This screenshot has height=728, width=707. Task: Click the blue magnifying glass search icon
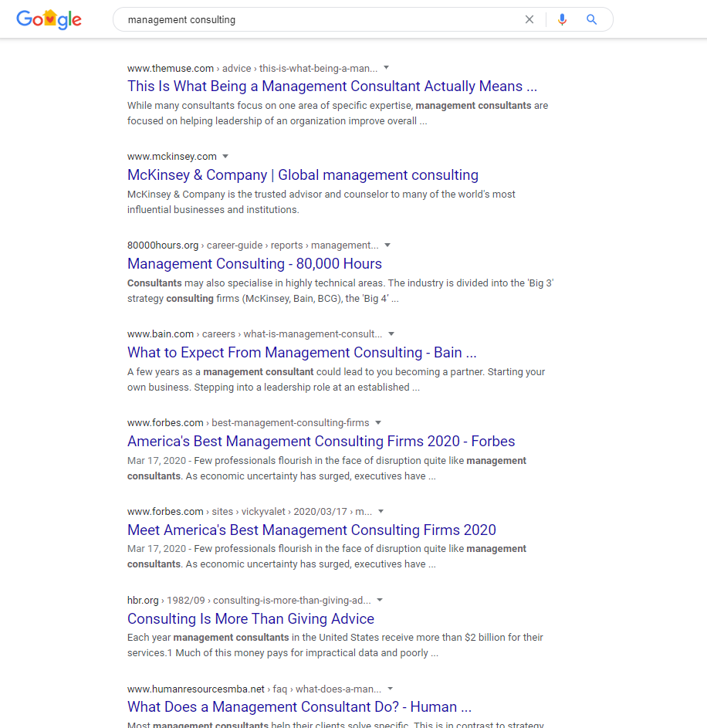click(591, 19)
